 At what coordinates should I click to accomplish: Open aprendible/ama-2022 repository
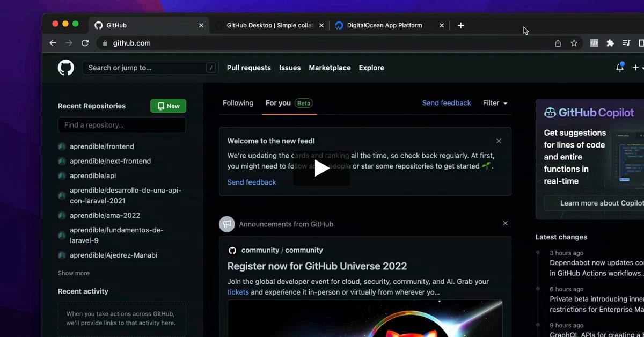pos(105,215)
